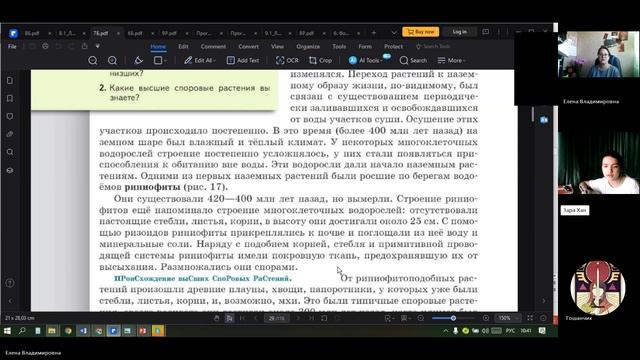Open the comments sidebar panel

point(10,116)
